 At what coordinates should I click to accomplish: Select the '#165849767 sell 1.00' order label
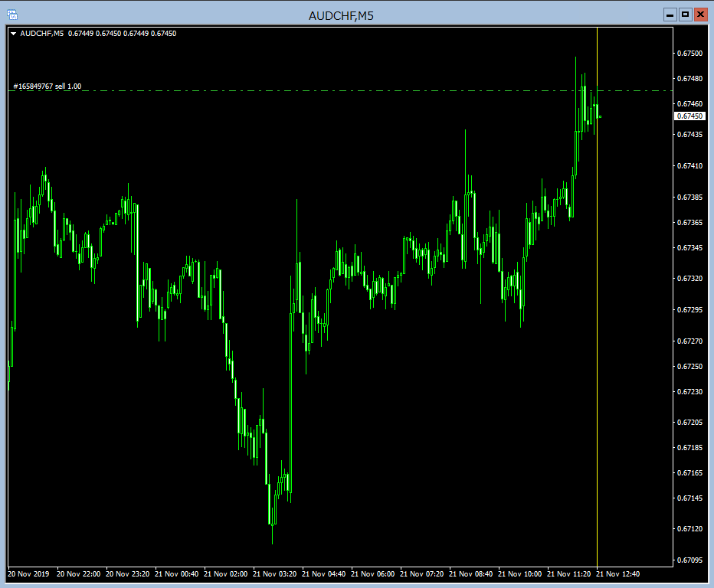click(x=47, y=86)
